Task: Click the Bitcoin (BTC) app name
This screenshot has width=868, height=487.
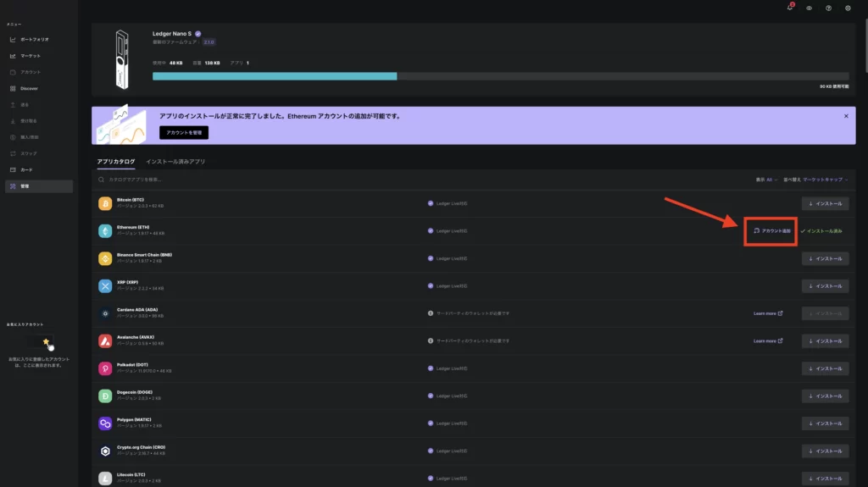Action: click(130, 200)
